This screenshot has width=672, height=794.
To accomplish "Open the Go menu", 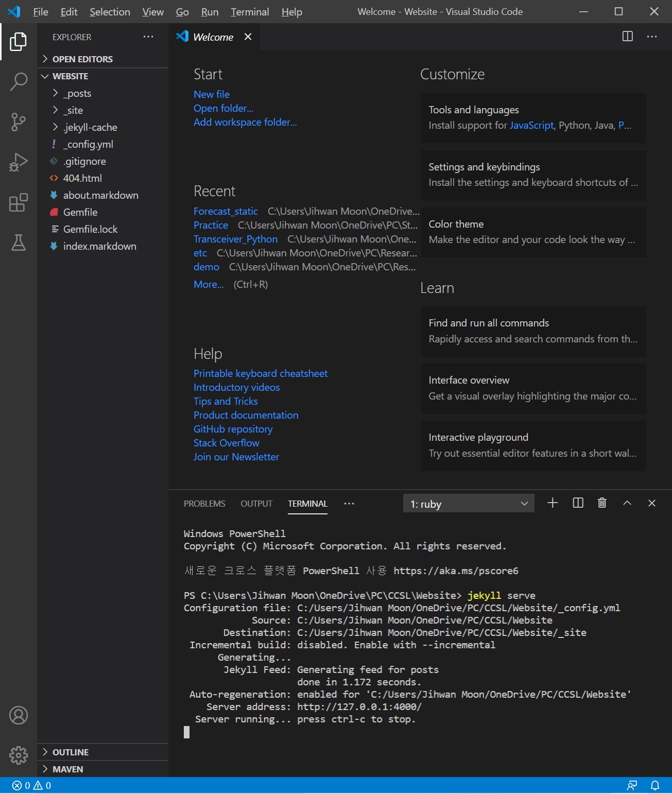I will [182, 12].
